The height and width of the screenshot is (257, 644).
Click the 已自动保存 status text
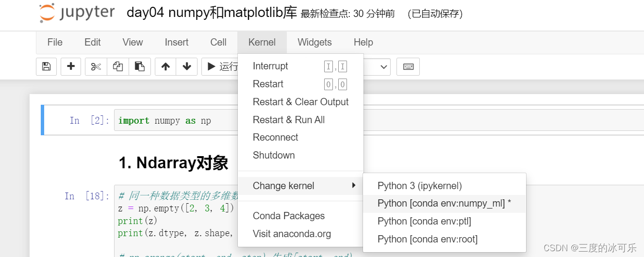[435, 14]
